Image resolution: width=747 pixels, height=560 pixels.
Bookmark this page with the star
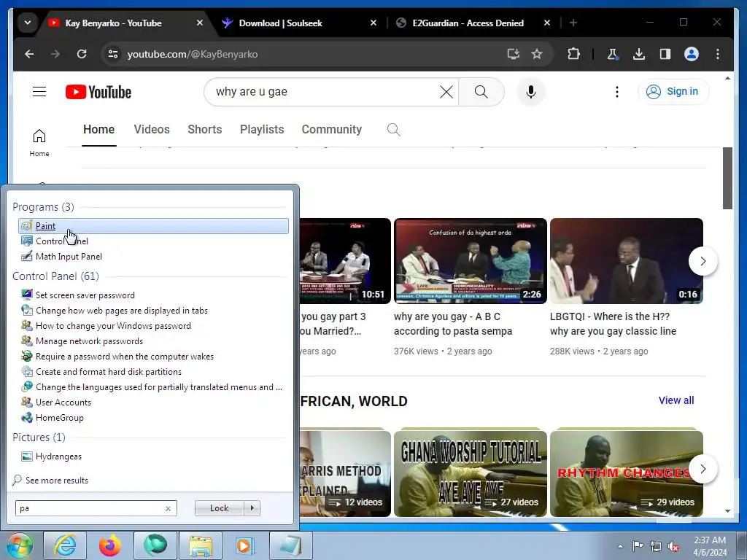tap(537, 54)
